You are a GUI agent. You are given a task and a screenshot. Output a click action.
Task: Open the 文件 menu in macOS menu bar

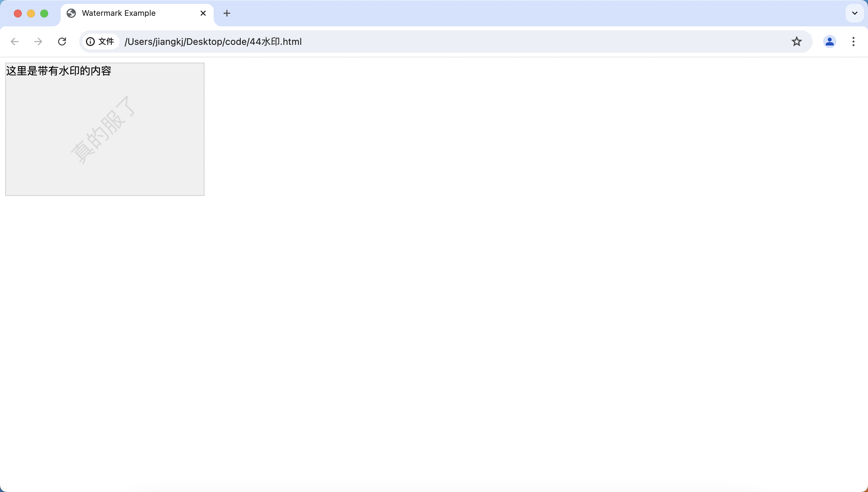point(106,41)
